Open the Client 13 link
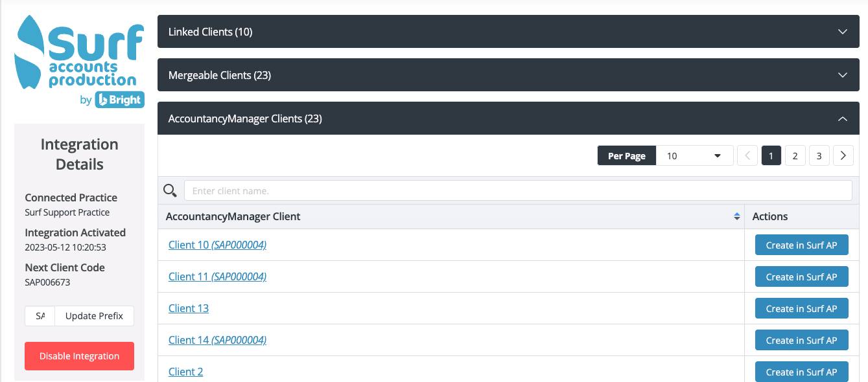The height and width of the screenshot is (382, 868). click(189, 308)
